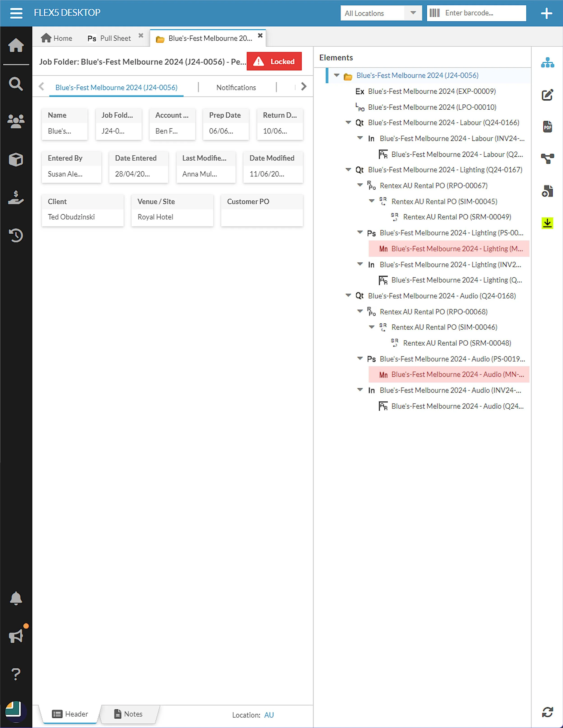Screen dimensions: 563x728
Task: Click the notifications bell icon
Action: [16, 598]
